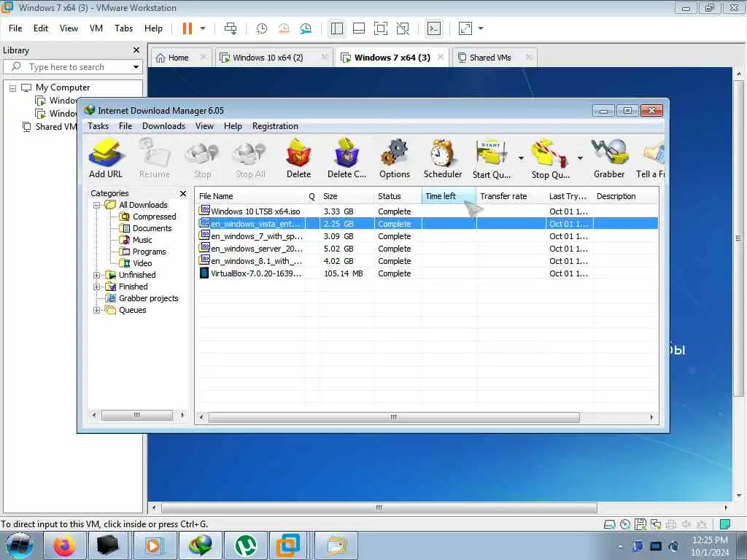This screenshot has height=560, width=747.
Task: Collapse the My Computer tree node
Action: pos(13,87)
